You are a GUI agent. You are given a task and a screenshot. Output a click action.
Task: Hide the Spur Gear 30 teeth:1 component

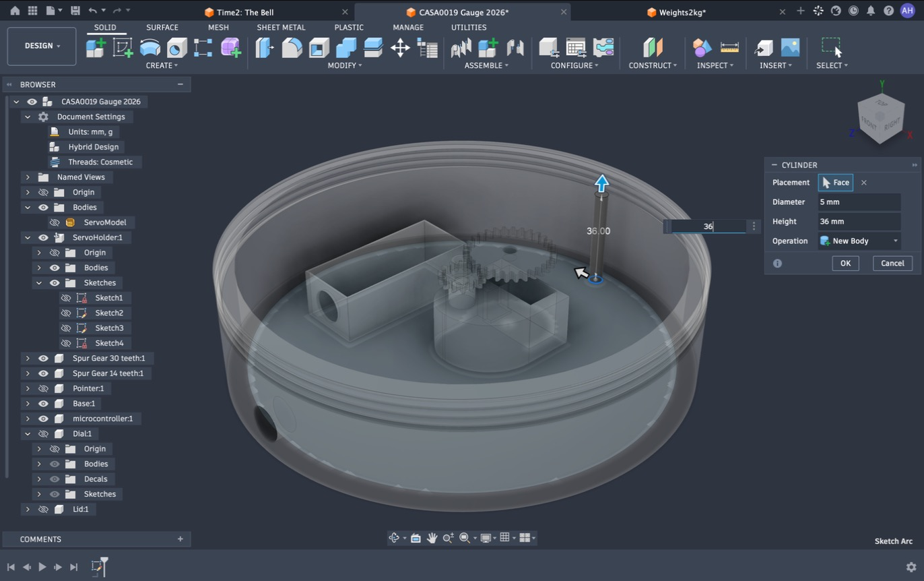click(x=43, y=359)
